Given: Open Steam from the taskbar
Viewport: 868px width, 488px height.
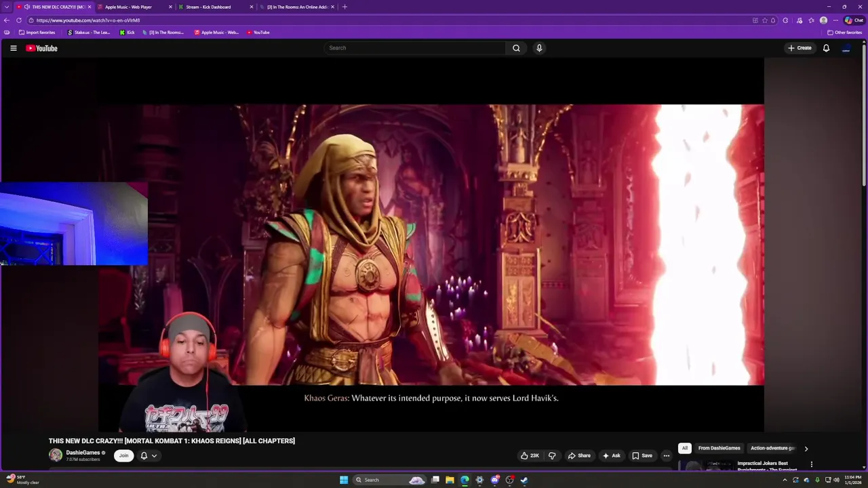Looking at the screenshot, I should click(524, 480).
